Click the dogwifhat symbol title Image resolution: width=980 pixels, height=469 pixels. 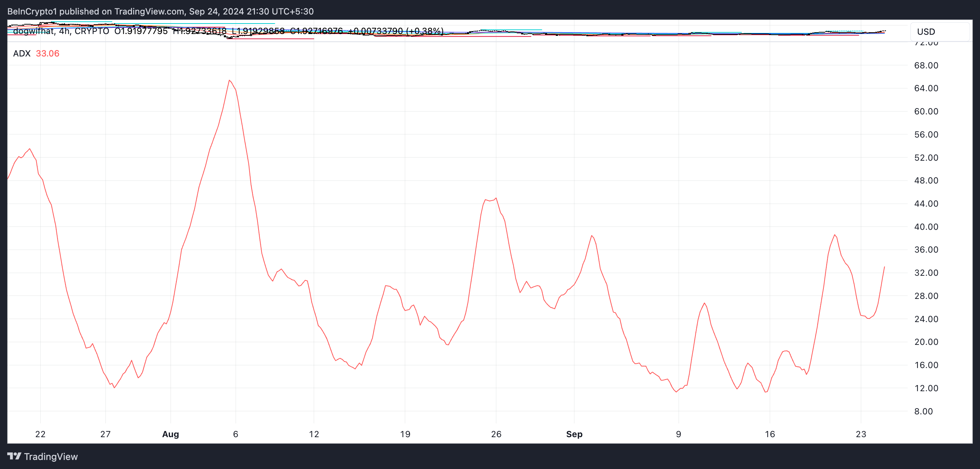coord(33,31)
